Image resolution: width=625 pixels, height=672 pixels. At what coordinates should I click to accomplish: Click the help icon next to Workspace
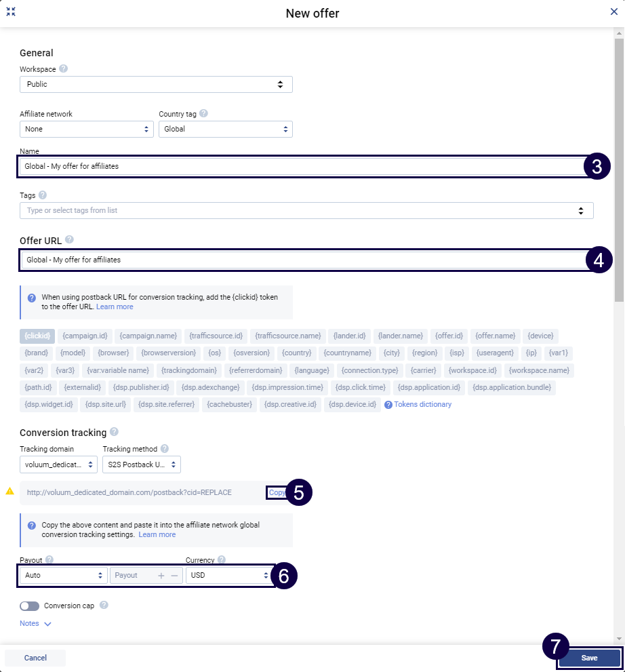(x=63, y=69)
